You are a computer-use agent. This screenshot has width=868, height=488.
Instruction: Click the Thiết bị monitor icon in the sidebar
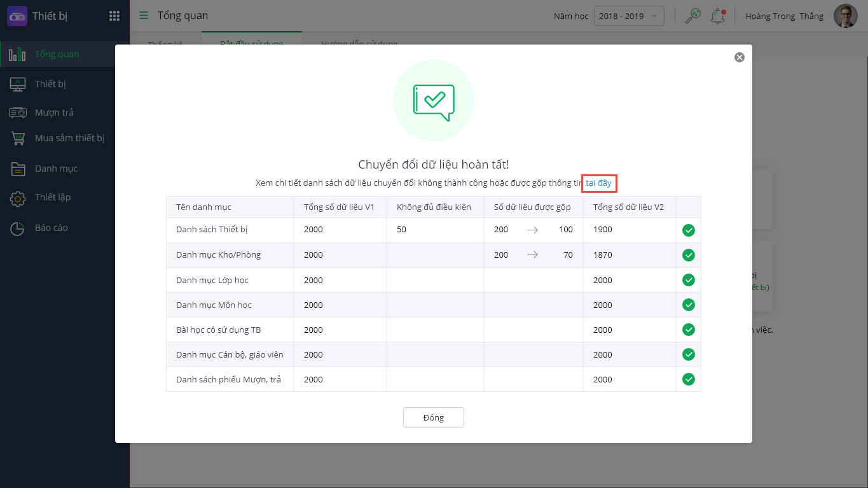(x=17, y=84)
